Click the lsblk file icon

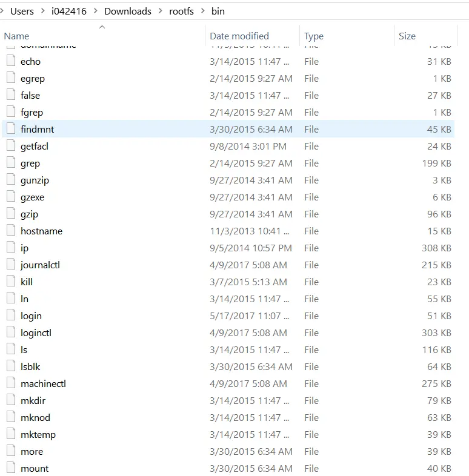pos(11,366)
